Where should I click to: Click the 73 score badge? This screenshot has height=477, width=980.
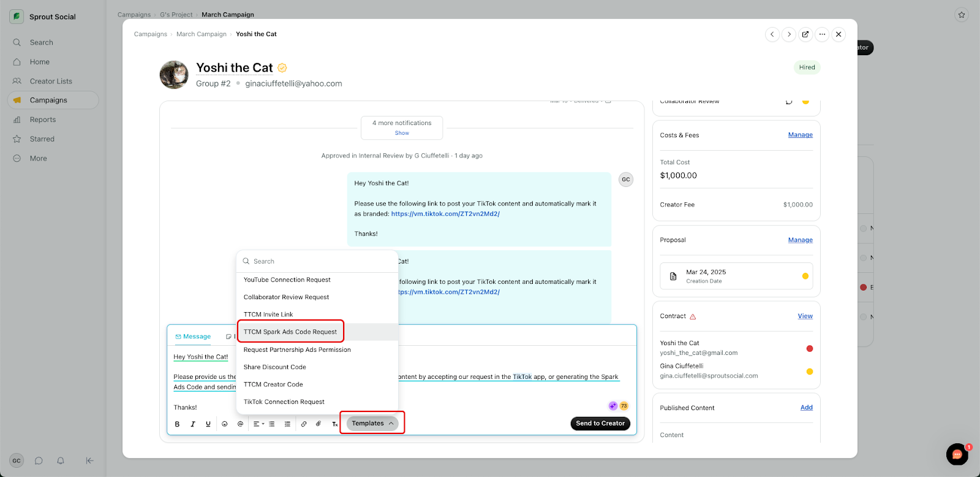624,406
